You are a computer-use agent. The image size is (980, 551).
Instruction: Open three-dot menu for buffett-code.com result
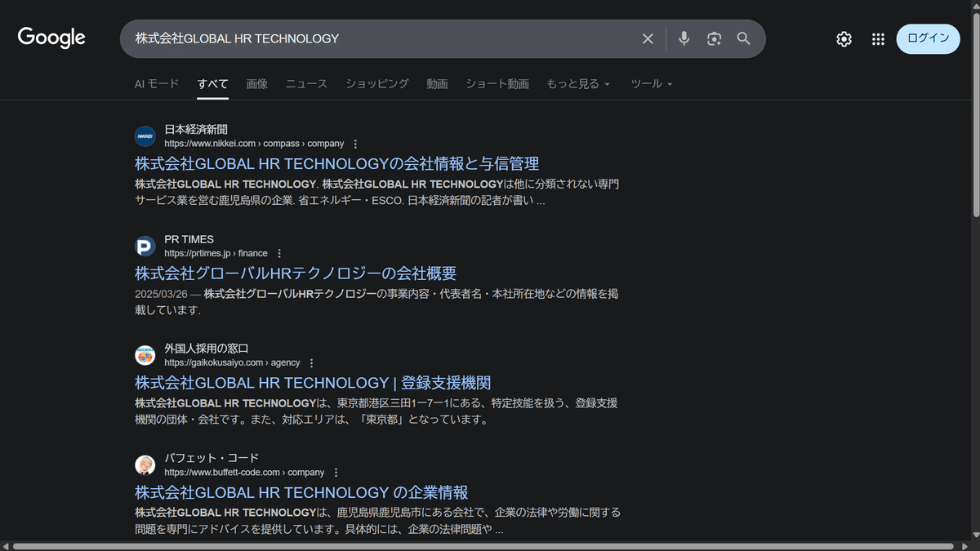[x=336, y=472]
